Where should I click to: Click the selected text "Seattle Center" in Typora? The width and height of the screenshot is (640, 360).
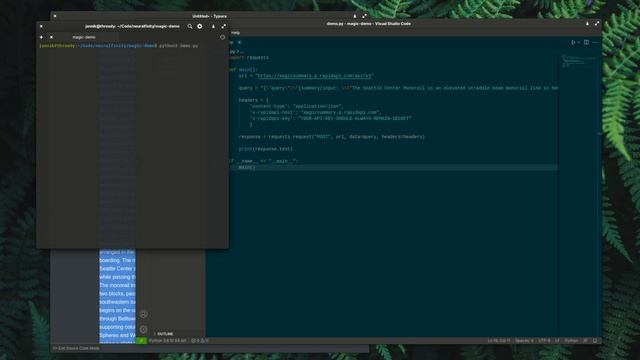pos(116,269)
